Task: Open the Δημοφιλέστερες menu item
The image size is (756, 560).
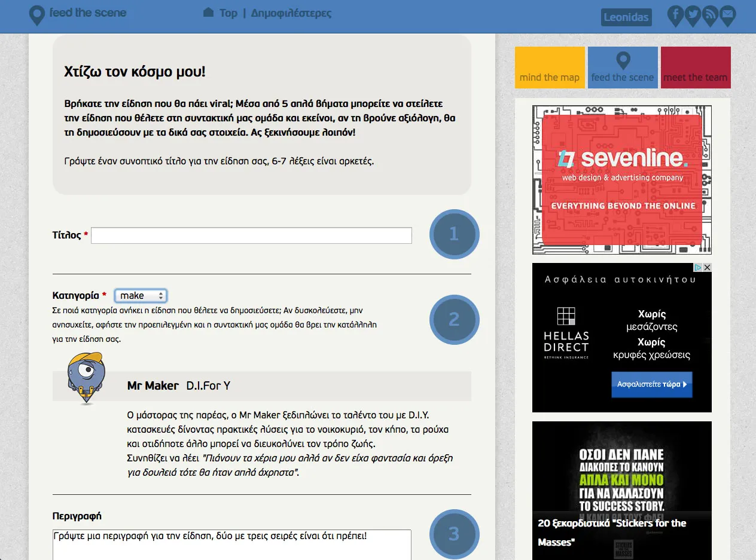Action: coord(291,13)
